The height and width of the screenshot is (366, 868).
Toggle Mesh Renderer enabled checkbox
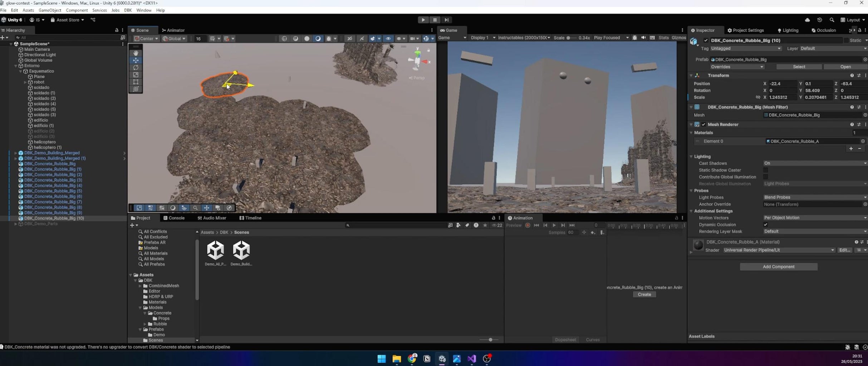[x=703, y=124]
